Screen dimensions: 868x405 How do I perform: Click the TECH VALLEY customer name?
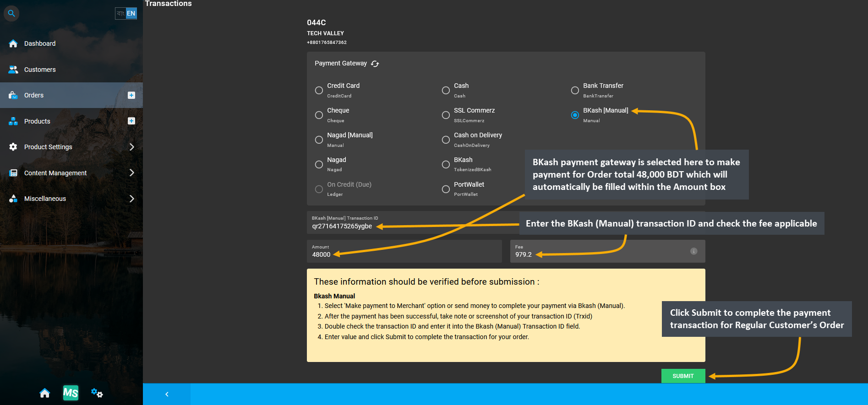(325, 33)
